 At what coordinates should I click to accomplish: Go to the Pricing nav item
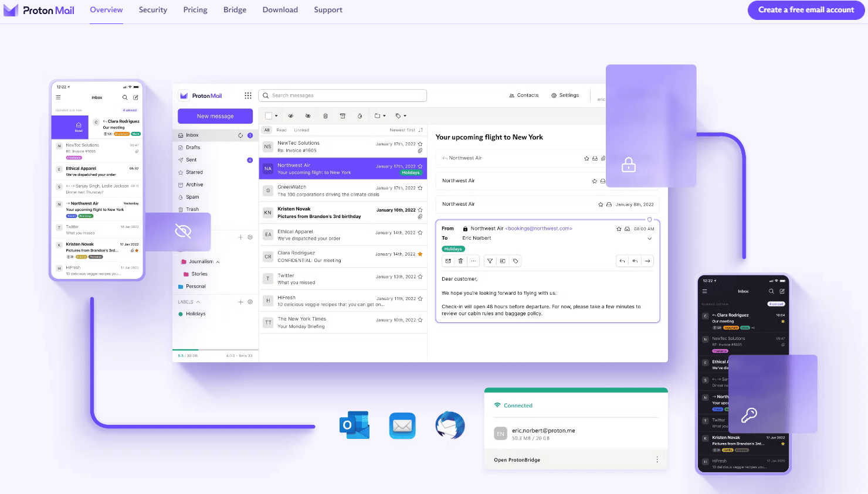click(195, 10)
